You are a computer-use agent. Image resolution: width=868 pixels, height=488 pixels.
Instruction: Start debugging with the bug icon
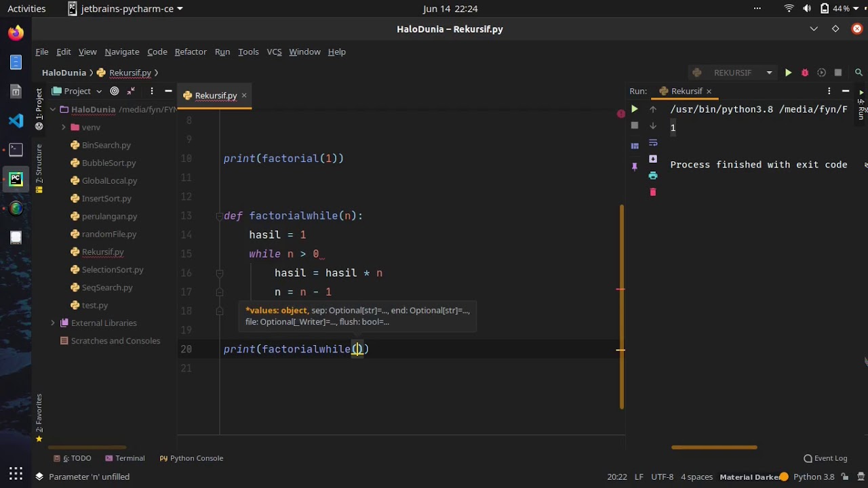point(805,73)
